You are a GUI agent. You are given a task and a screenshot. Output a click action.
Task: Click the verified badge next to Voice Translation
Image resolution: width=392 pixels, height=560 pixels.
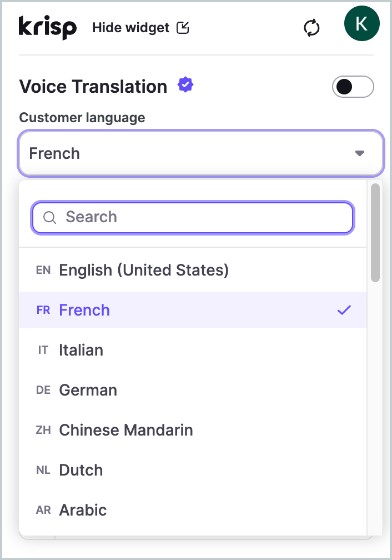185,84
